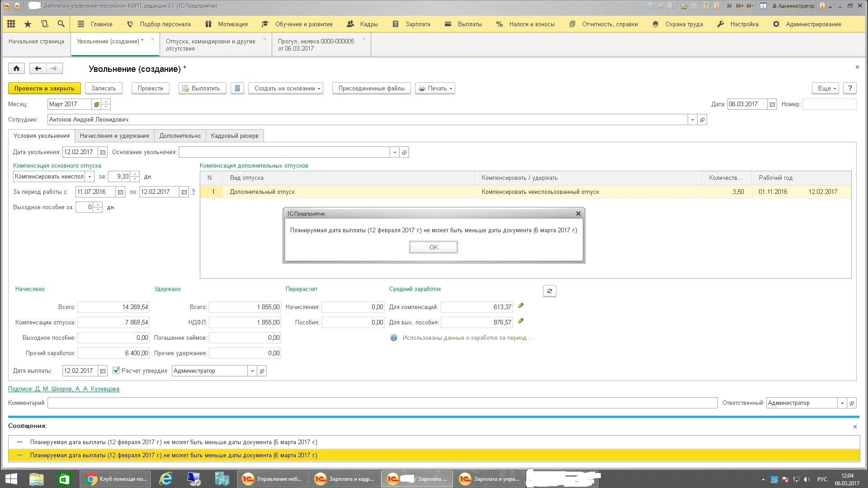Click the 'Выплатить' button
This screenshot has width=868, height=488.
click(202, 88)
